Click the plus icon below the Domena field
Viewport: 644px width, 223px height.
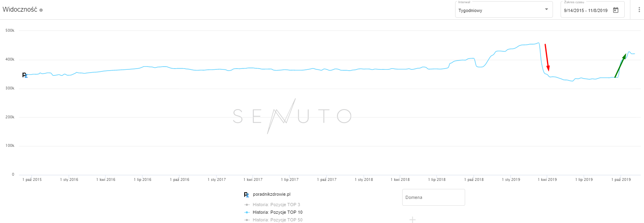pos(413,219)
